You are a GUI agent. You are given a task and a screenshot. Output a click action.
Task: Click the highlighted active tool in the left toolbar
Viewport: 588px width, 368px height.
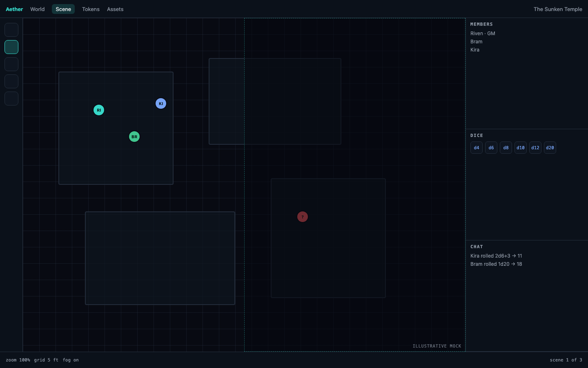tap(11, 47)
